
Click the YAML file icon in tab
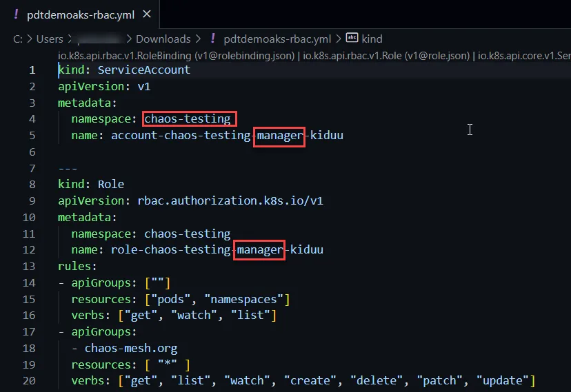click(x=16, y=14)
